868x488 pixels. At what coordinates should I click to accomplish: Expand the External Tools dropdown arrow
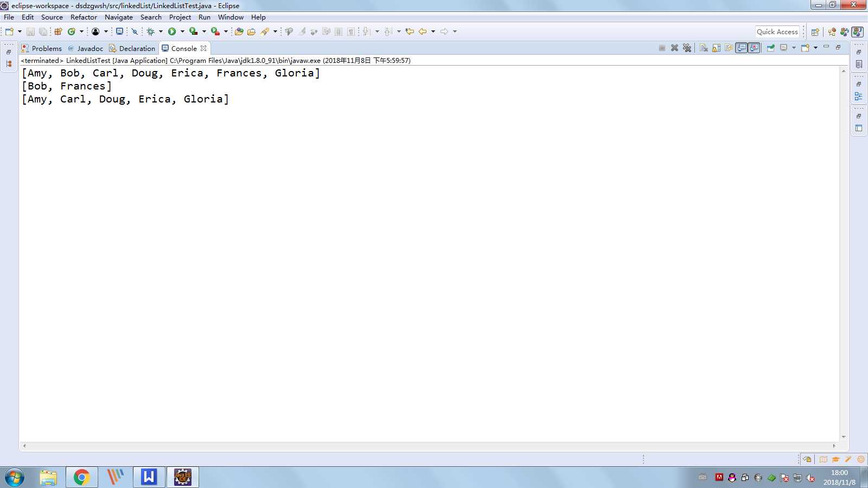tap(226, 31)
